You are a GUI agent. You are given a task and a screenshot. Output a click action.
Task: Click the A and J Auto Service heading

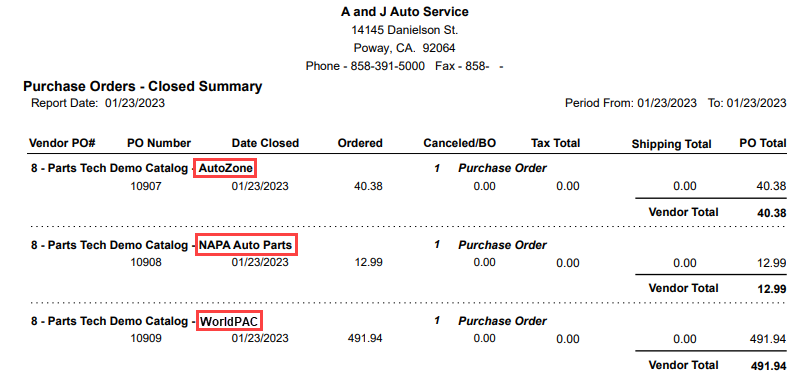point(404,11)
